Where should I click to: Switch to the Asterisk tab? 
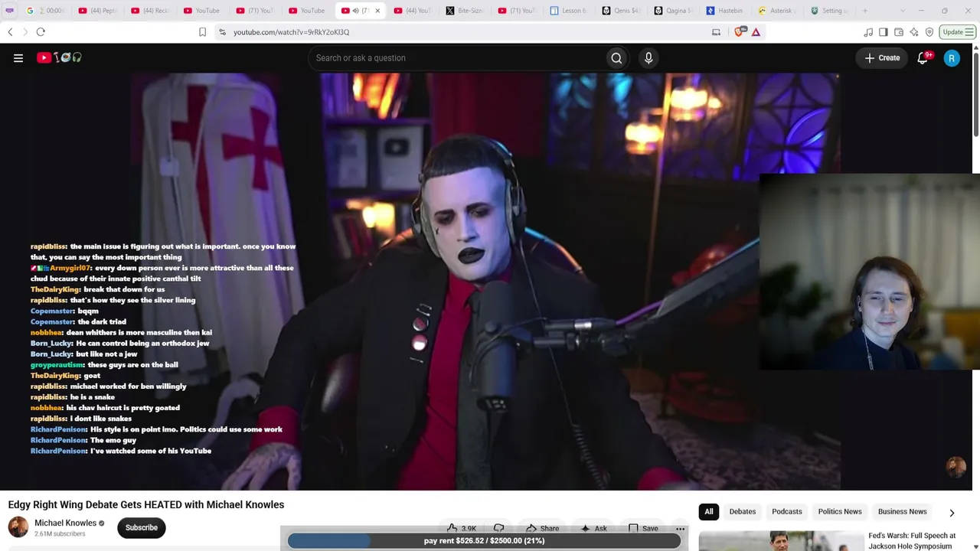point(776,11)
